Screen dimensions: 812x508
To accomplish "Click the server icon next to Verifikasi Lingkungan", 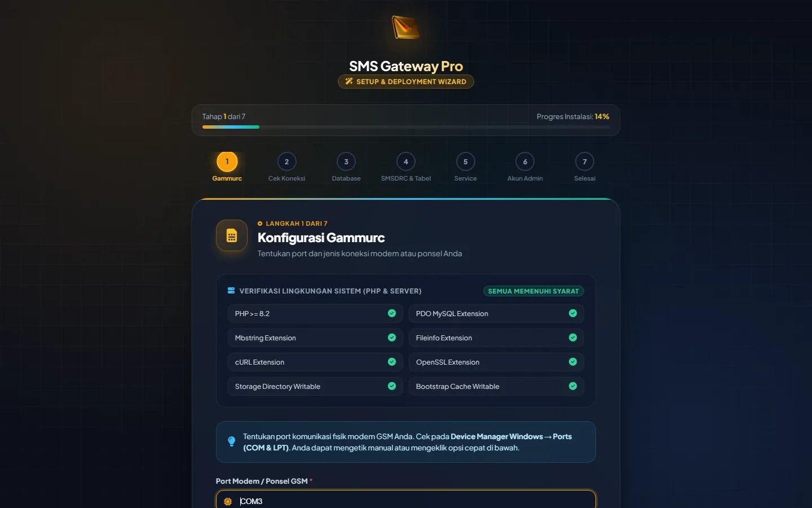I will [x=231, y=291].
